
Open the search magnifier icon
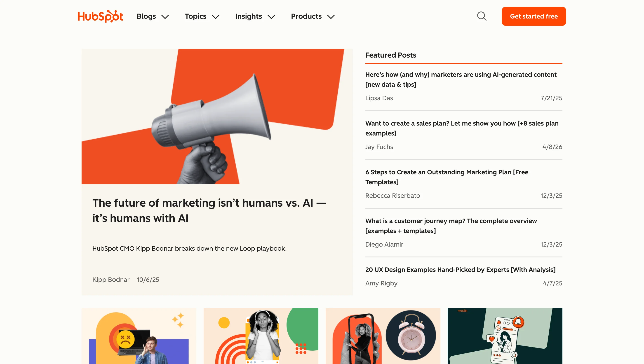pos(482,16)
